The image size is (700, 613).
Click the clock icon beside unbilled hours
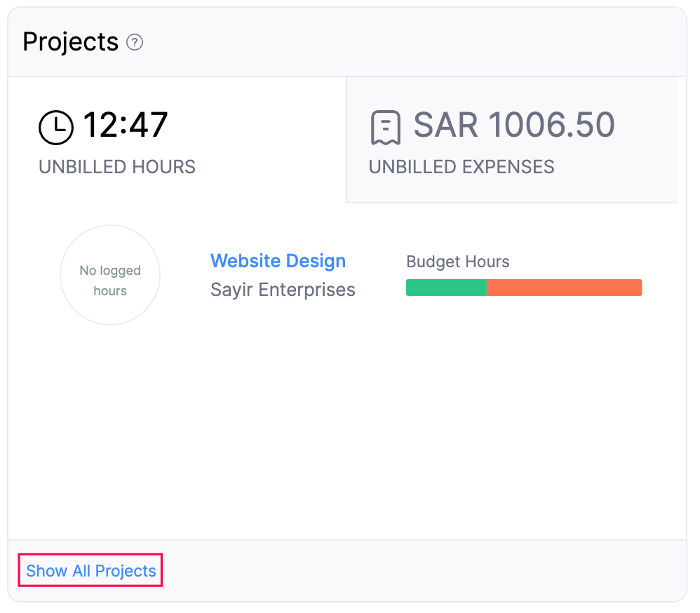(x=56, y=128)
